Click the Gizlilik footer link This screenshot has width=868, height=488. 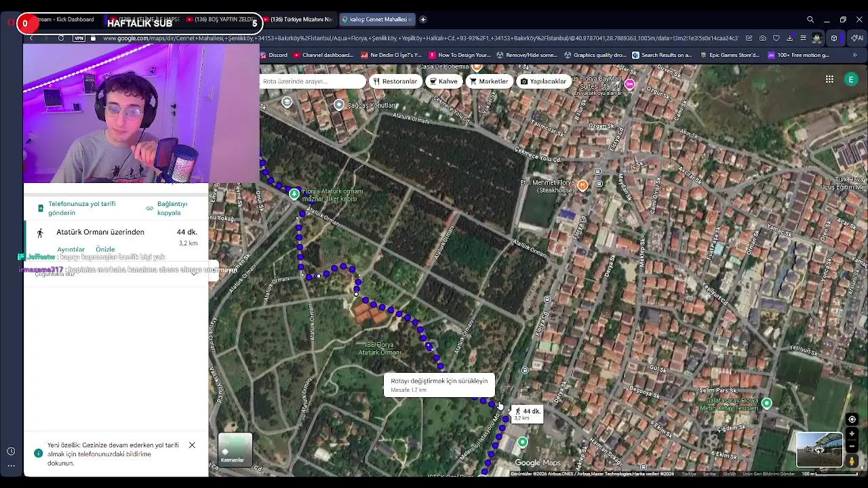pos(729,474)
